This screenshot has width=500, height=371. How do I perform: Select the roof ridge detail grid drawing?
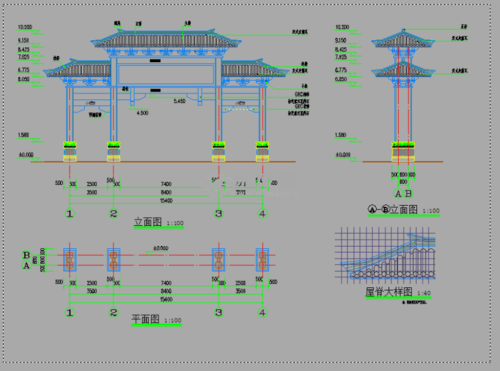(385, 255)
